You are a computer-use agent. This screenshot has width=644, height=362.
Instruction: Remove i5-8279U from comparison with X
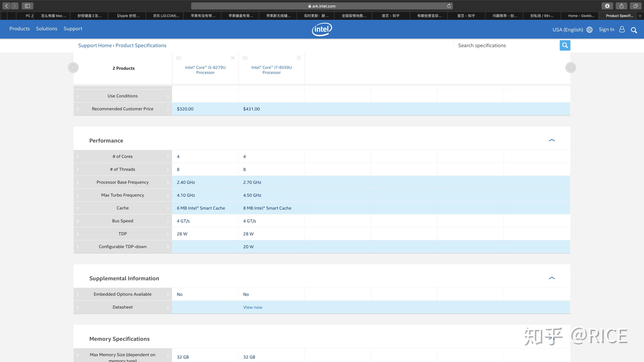(233, 58)
